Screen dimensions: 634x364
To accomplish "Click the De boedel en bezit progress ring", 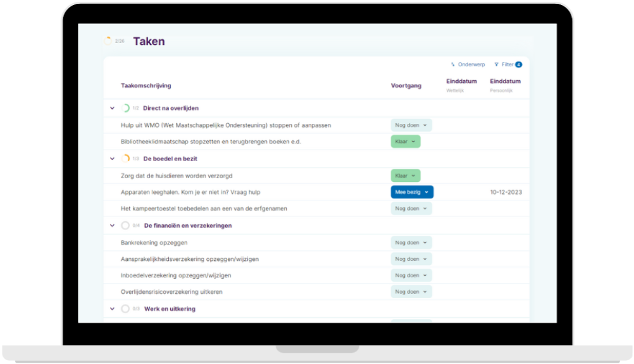I will pos(125,159).
